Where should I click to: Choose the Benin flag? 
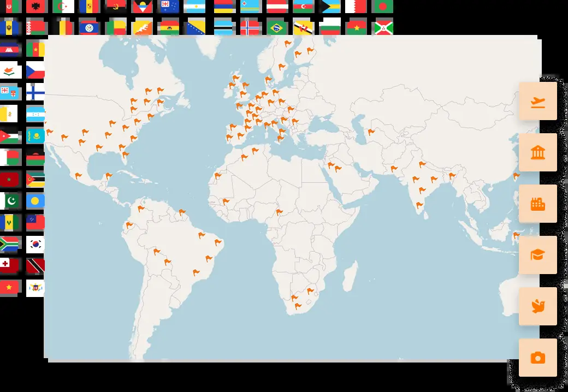tap(116, 27)
